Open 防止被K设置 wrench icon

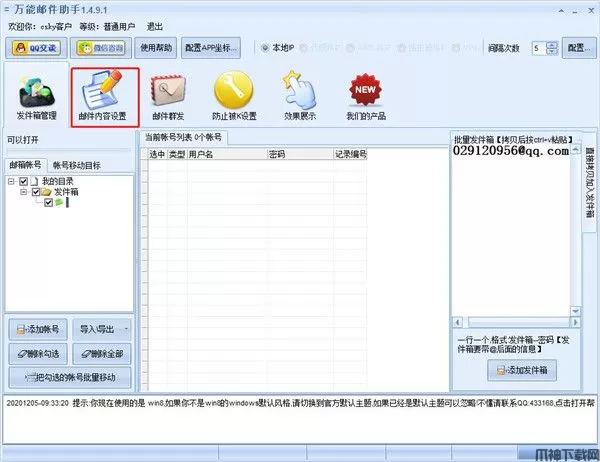tap(234, 97)
